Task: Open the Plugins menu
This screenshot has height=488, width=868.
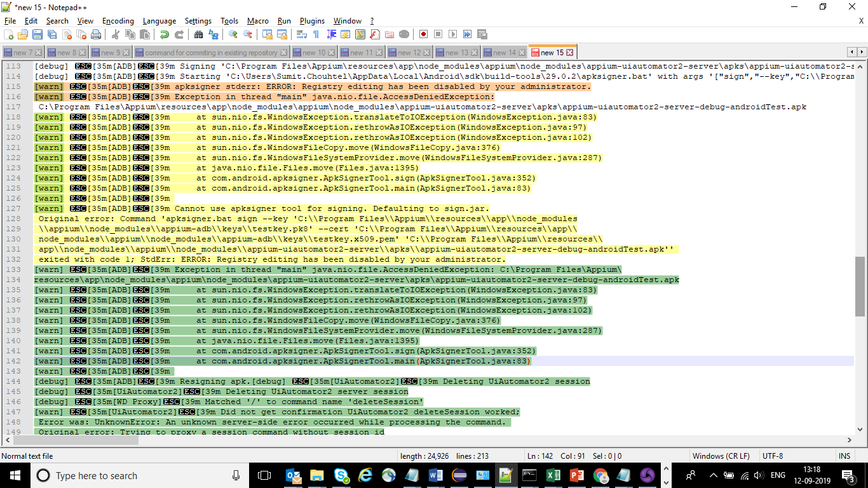Action: pos(312,21)
